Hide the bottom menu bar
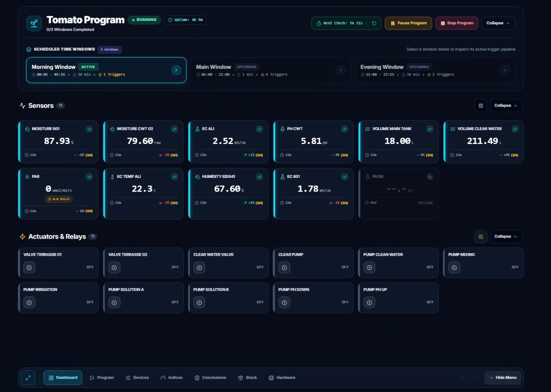 pos(503,378)
